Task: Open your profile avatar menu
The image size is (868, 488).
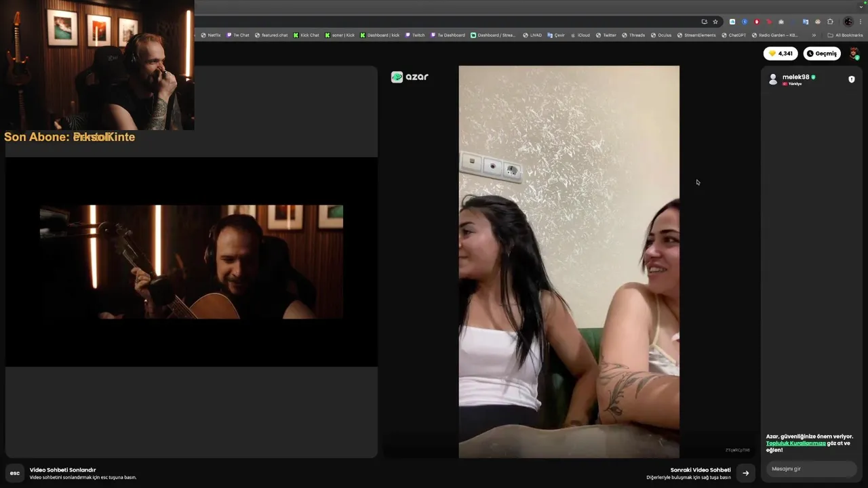Action: click(x=854, y=54)
